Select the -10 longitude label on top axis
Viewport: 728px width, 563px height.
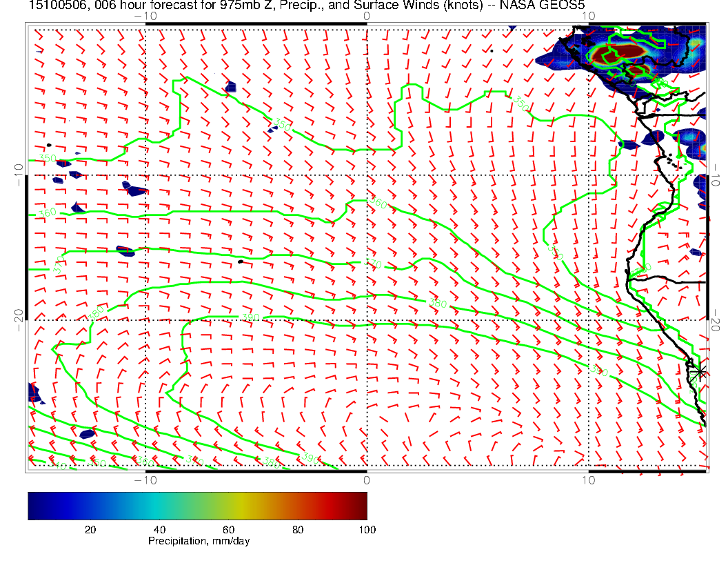pos(145,15)
